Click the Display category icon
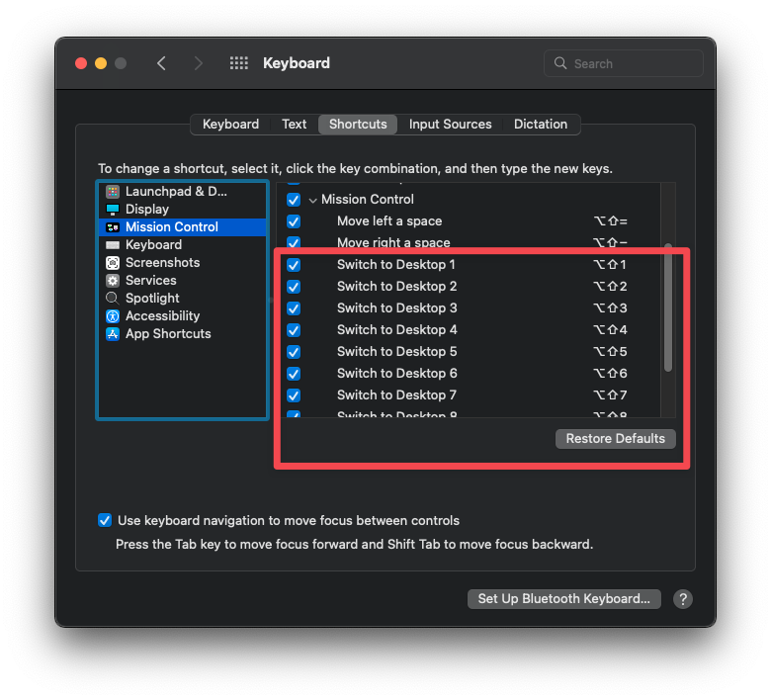 (x=113, y=210)
